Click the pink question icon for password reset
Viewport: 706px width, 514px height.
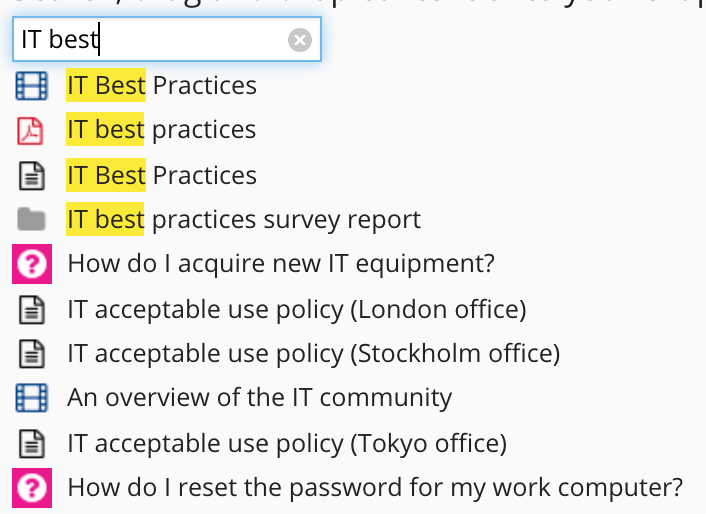pos(32,488)
